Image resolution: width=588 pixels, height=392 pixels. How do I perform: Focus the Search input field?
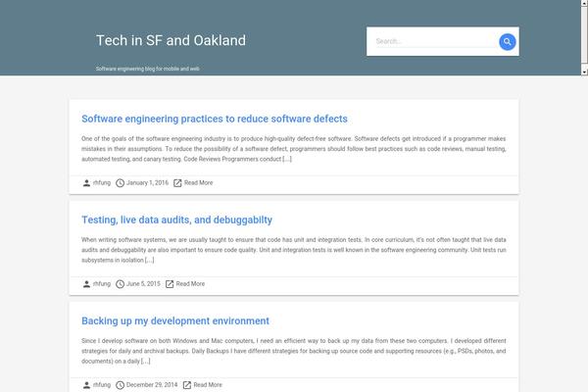pyautogui.click(x=433, y=41)
